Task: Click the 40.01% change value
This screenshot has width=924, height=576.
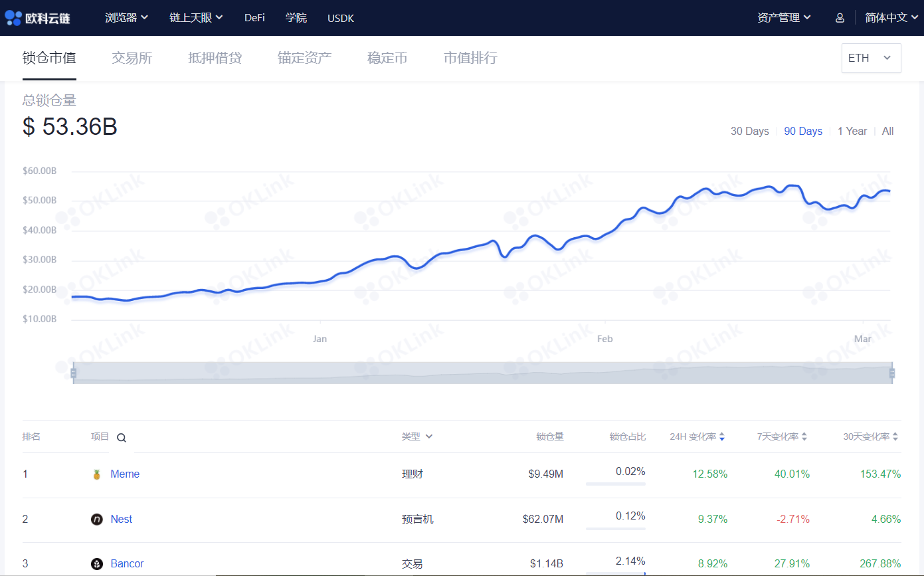Action: [792, 474]
